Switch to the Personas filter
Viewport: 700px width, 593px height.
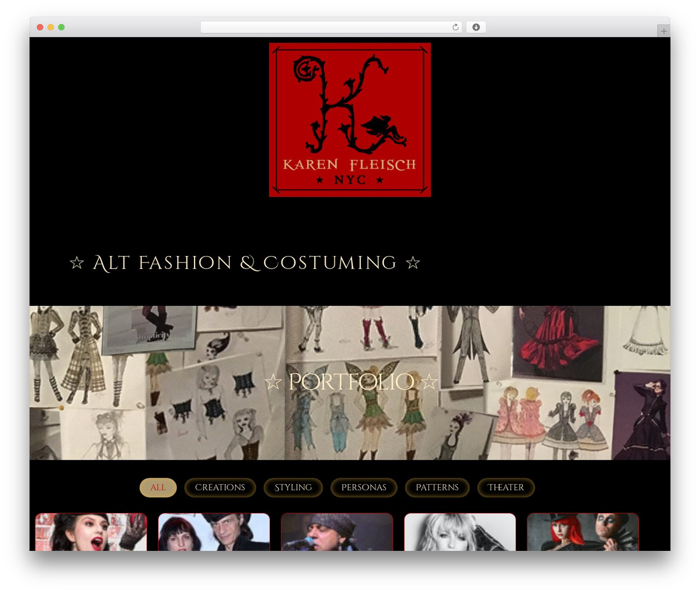tap(364, 487)
